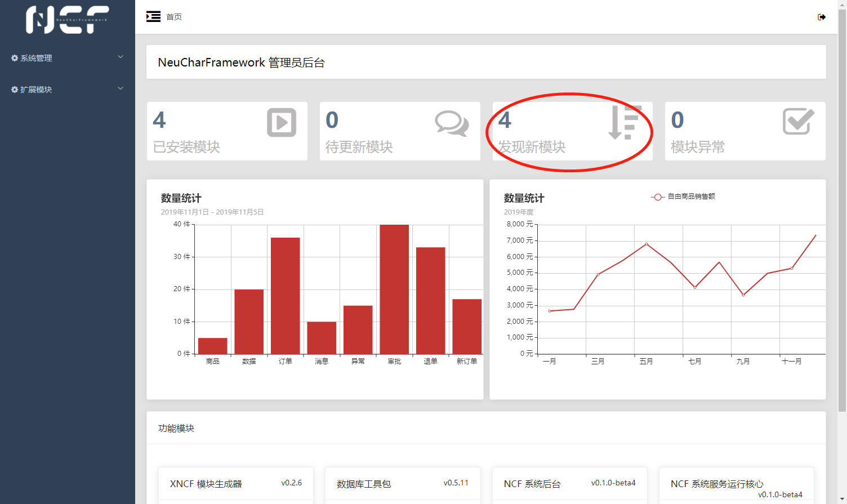Click the 订单 bar in bar chart
The height and width of the screenshot is (504, 847).
pyautogui.click(x=286, y=296)
